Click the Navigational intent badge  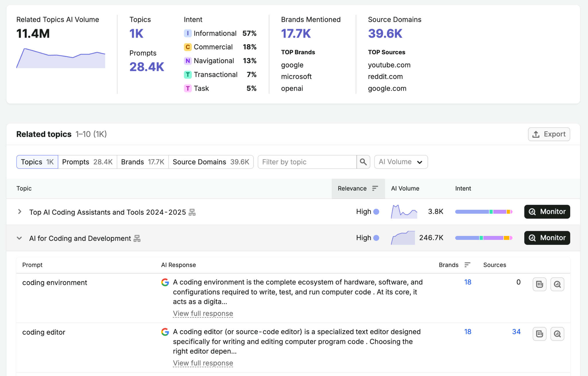click(188, 61)
